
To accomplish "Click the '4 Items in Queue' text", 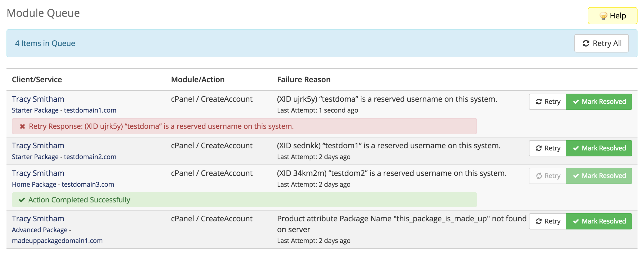I will 45,43.
